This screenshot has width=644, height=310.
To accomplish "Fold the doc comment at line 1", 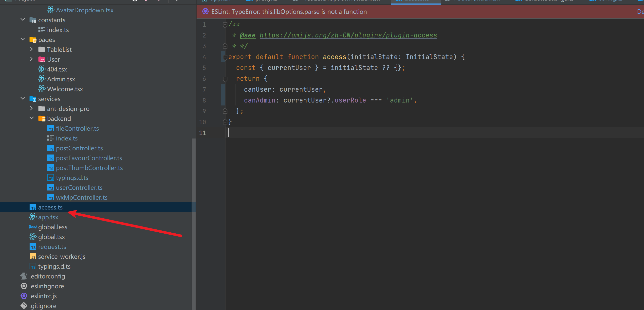I will pyautogui.click(x=225, y=24).
